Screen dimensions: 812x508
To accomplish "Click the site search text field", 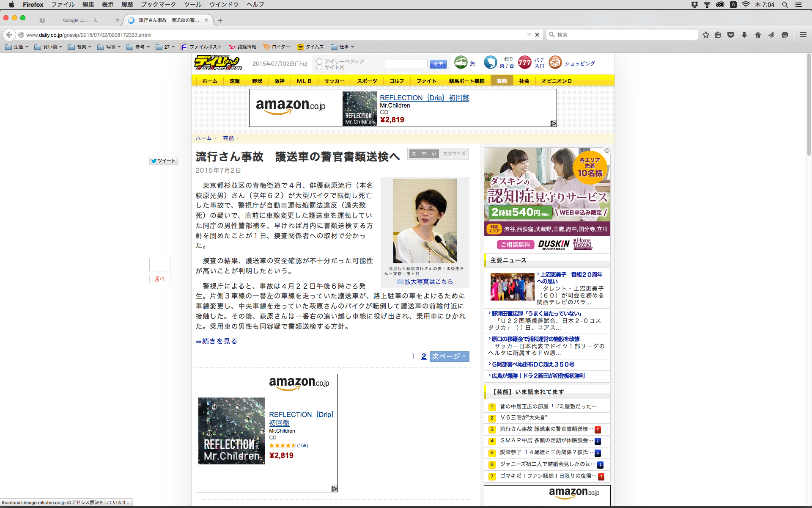I will (x=406, y=64).
